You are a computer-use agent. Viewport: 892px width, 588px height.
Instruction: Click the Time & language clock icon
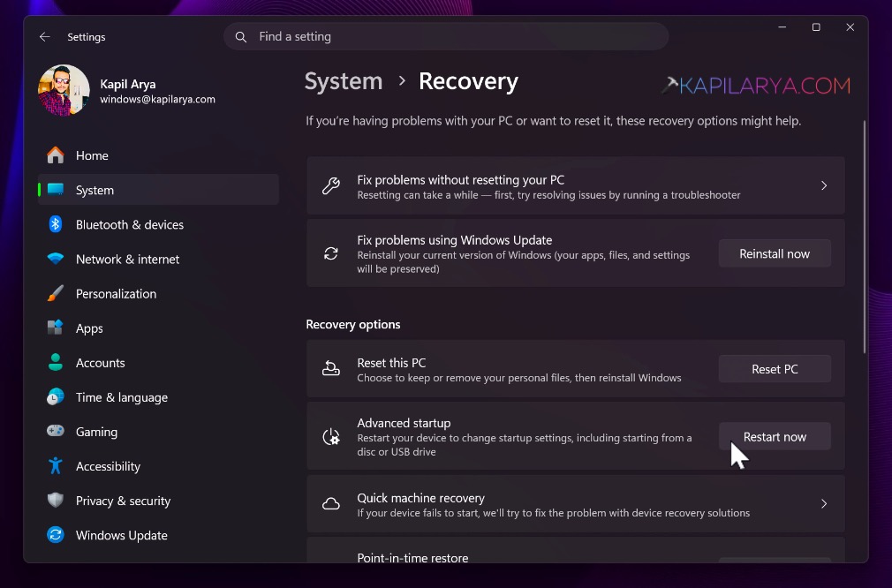pyautogui.click(x=55, y=397)
